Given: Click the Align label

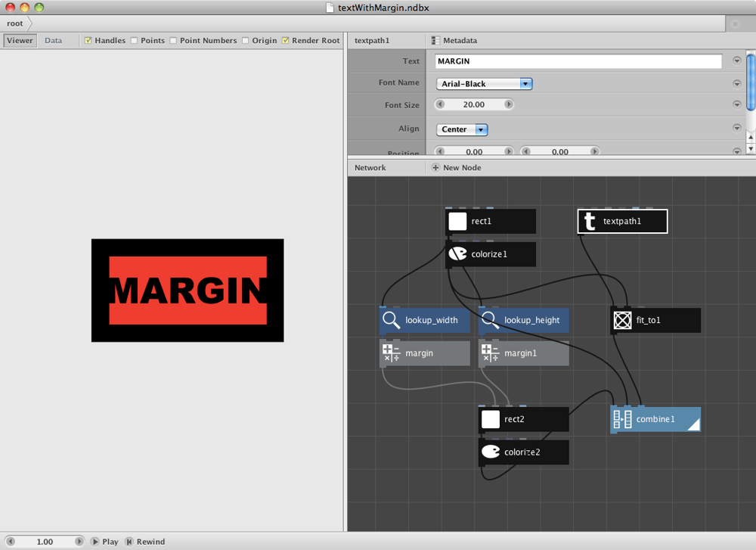Looking at the screenshot, I should pos(409,129).
